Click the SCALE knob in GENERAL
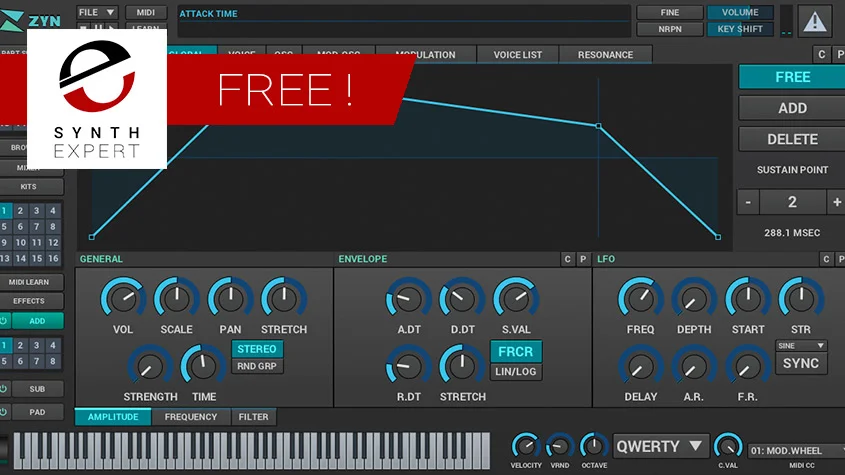The width and height of the screenshot is (845, 475). pos(176,298)
